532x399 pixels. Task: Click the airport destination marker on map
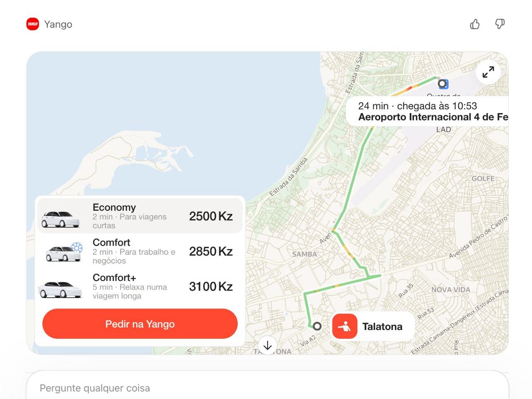point(443,84)
